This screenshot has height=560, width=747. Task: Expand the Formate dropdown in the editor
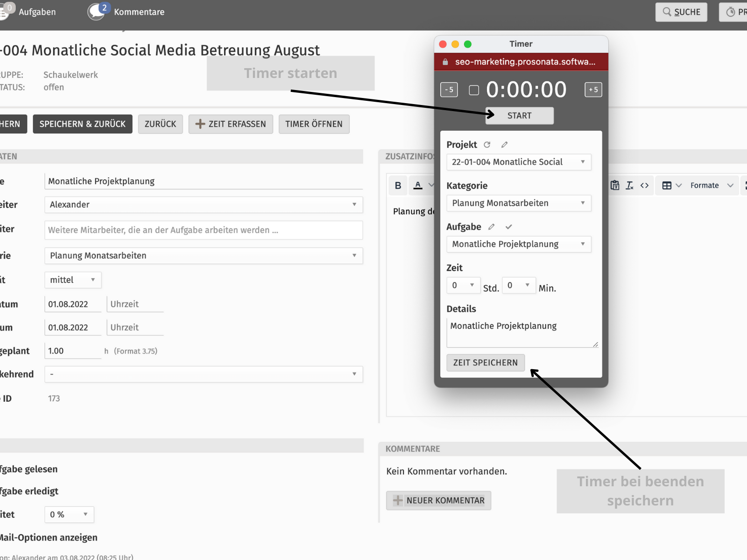(711, 185)
